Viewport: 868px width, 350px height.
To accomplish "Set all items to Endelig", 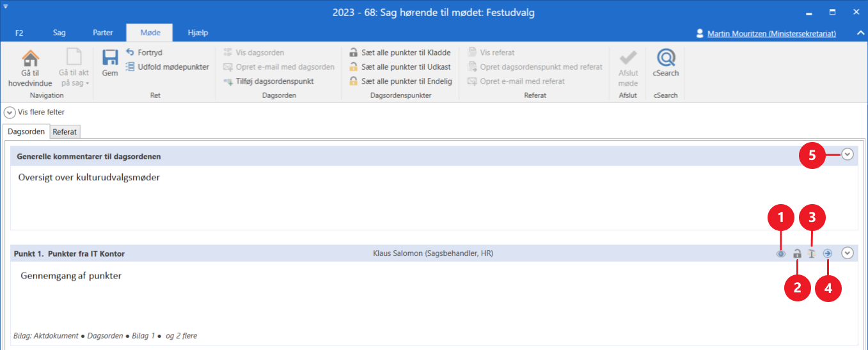I will tap(400, 81).
